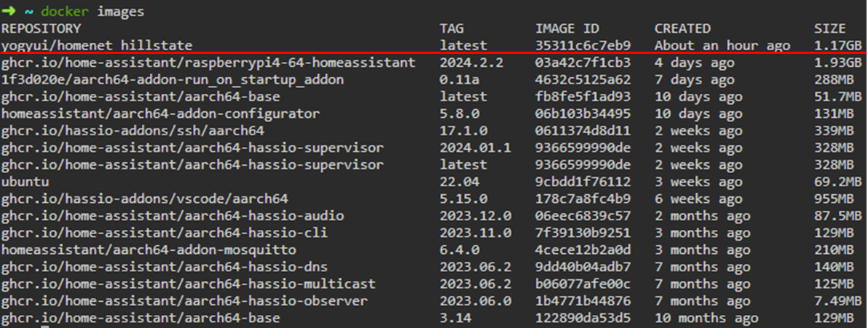Click the 955MB size value

[834, 199]
